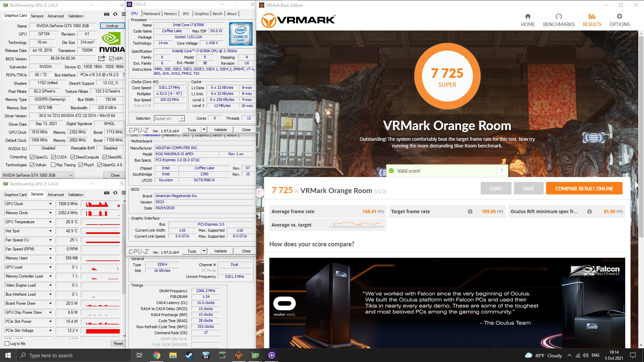Image resolution: width=644 pixels, height=362 pixels.
Task: Open Fan Speed (%) sensor dropdown
Action: point(50,240)
